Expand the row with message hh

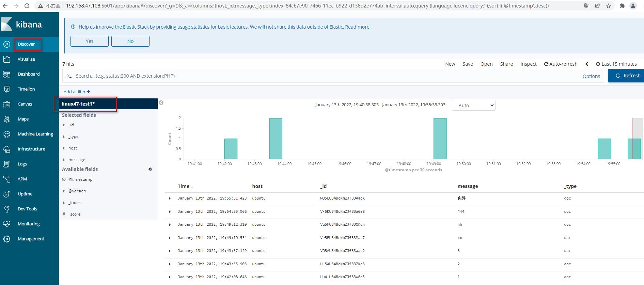click(170, 224)
